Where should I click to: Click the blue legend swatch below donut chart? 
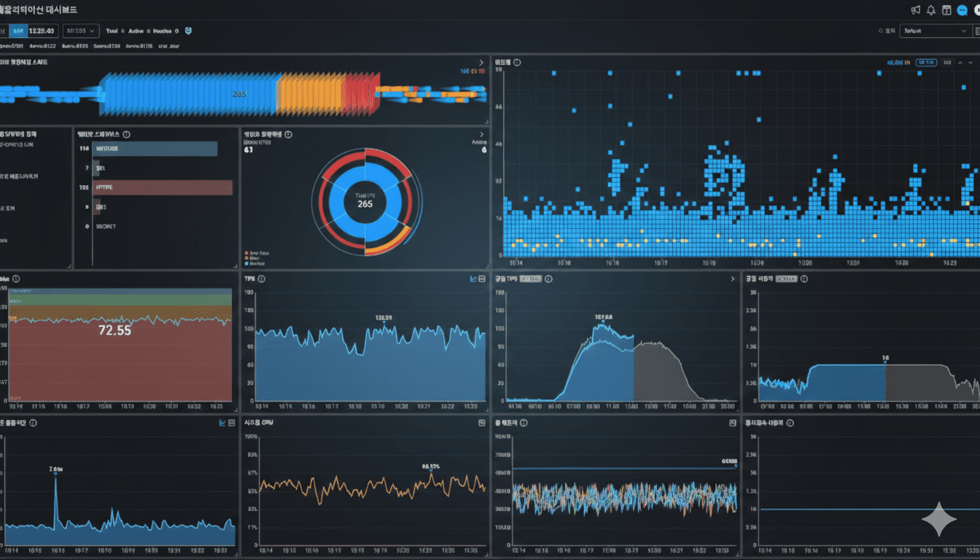246,263
